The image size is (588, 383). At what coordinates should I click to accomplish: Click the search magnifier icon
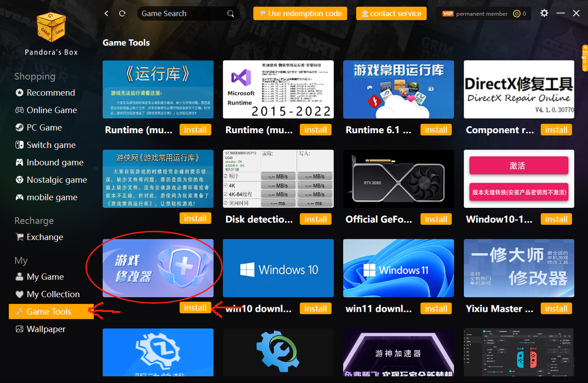click(x=231, y=13)
